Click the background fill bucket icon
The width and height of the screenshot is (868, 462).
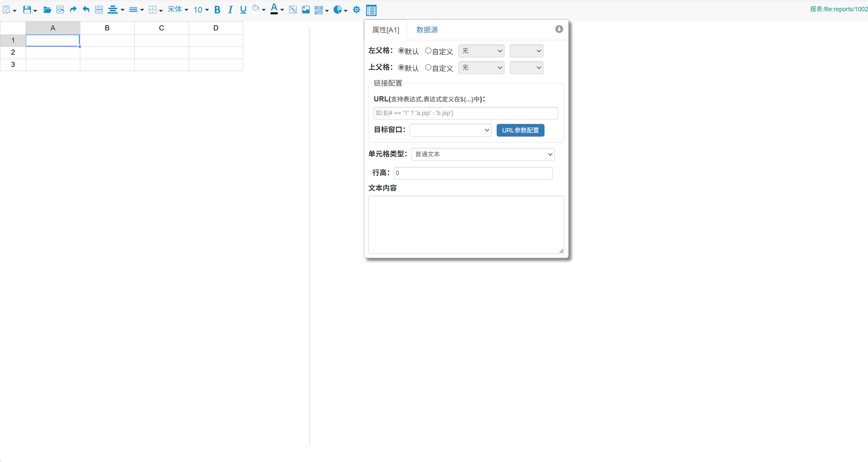pyautogui.click(x=256, y=8)
